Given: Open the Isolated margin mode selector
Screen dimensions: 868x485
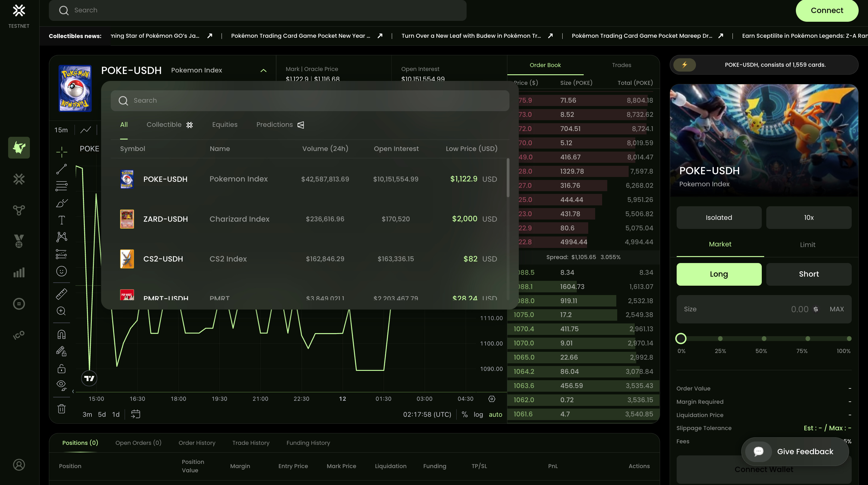Looking at the screenshot, I should tap(719, 217).
